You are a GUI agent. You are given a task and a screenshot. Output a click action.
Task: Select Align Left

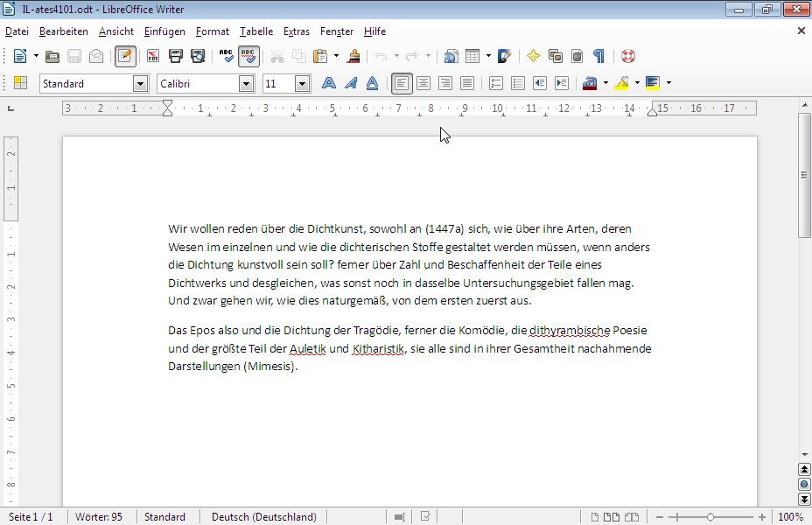coord(402,83)
